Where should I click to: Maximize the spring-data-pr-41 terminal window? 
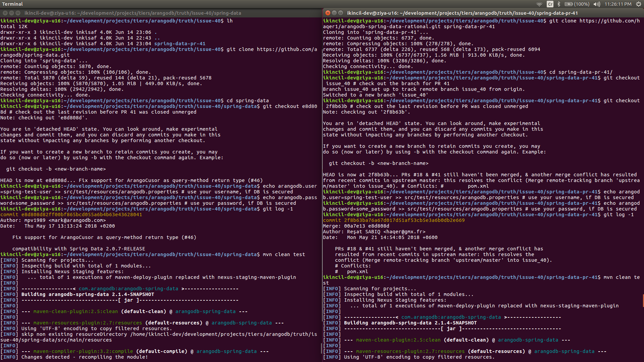340,13
